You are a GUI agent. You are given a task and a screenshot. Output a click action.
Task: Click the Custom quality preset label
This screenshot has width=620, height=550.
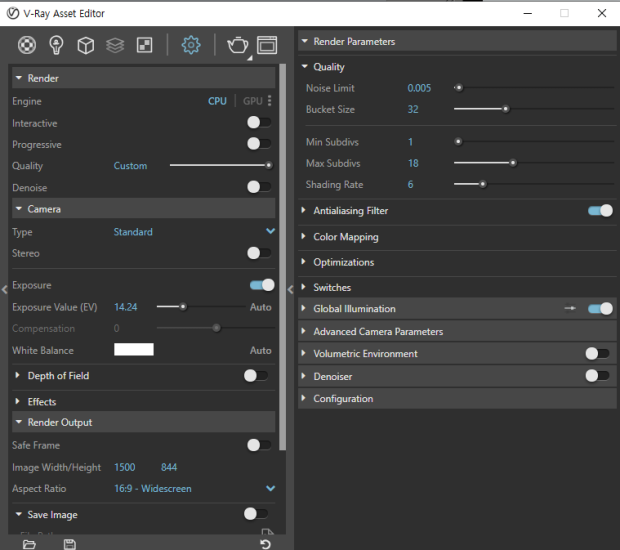coord(130,166)
